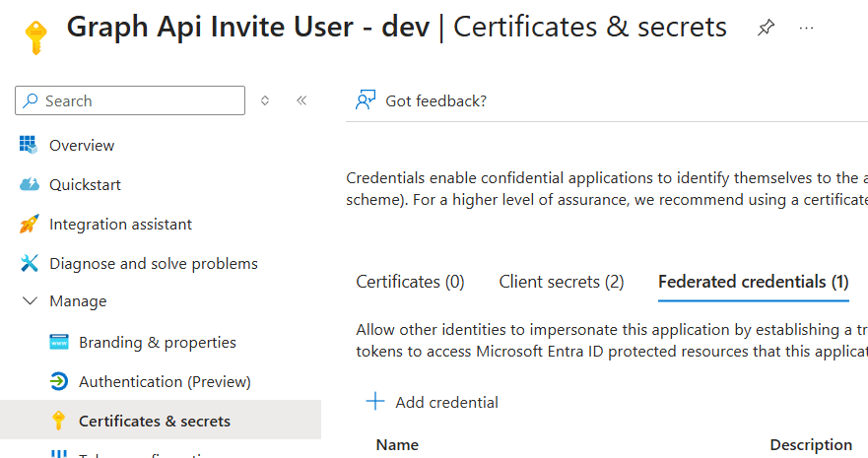
Task: Click the Branding & properties icon
Action: click(59, 342)
